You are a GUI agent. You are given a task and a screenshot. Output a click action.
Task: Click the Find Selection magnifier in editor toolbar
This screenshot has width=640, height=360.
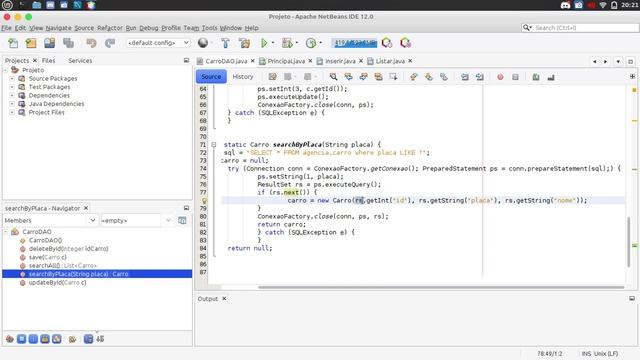tap(333, 77)
